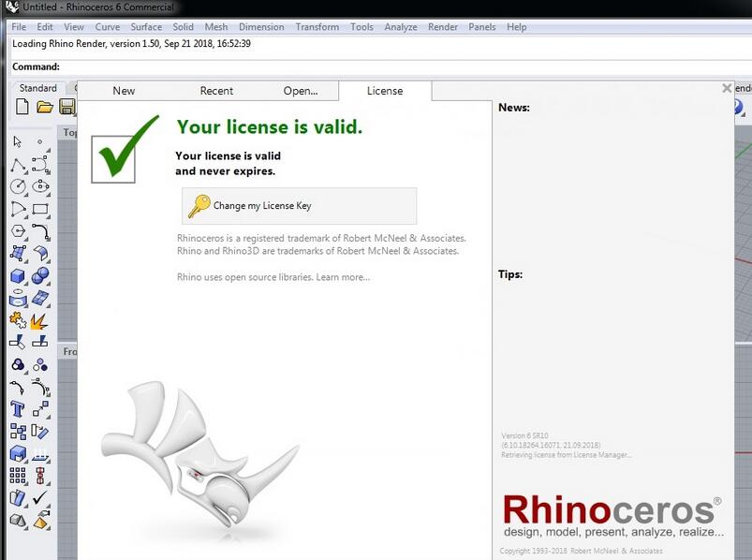752x560 pixels.
Task: Open the Dimension menu
Action: [x=261, y=27]
